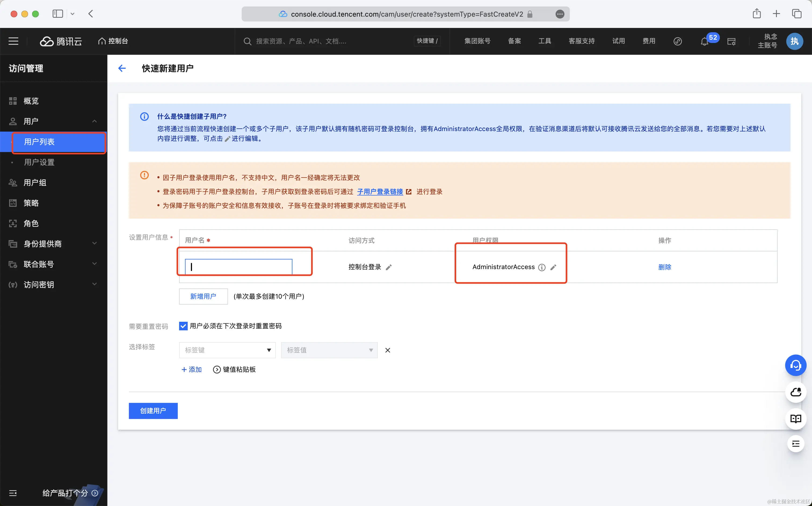Click the Safari page options ellipsis button
812x506 pixels.
coord(560,14)
